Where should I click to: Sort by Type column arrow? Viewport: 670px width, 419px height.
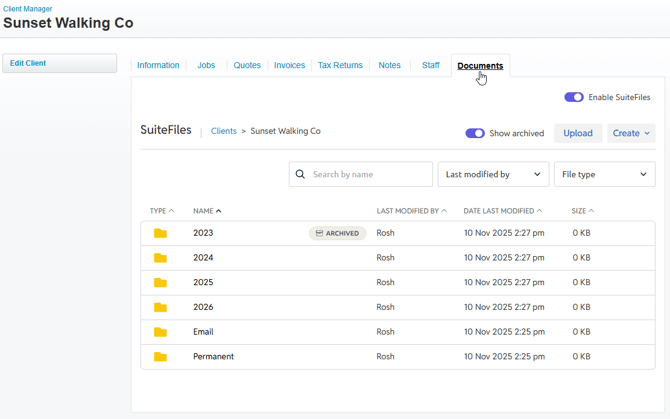point(171,211)
